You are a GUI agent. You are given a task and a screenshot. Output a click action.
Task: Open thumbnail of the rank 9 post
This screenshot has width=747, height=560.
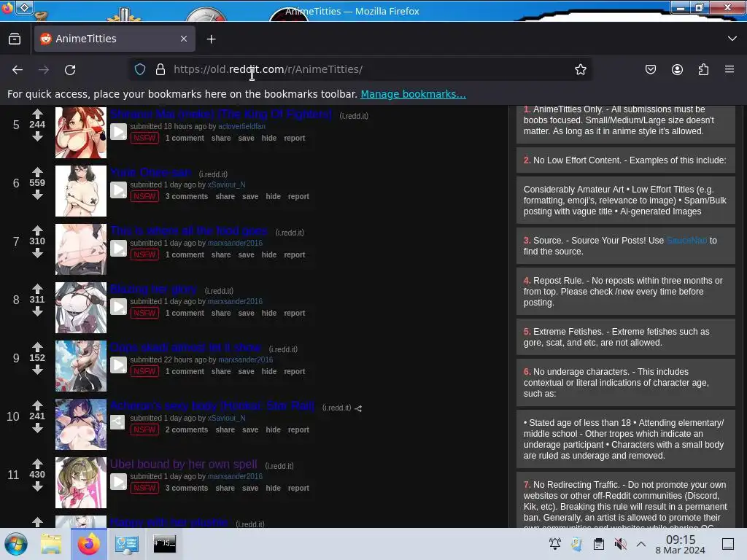(x=81, y=366)
